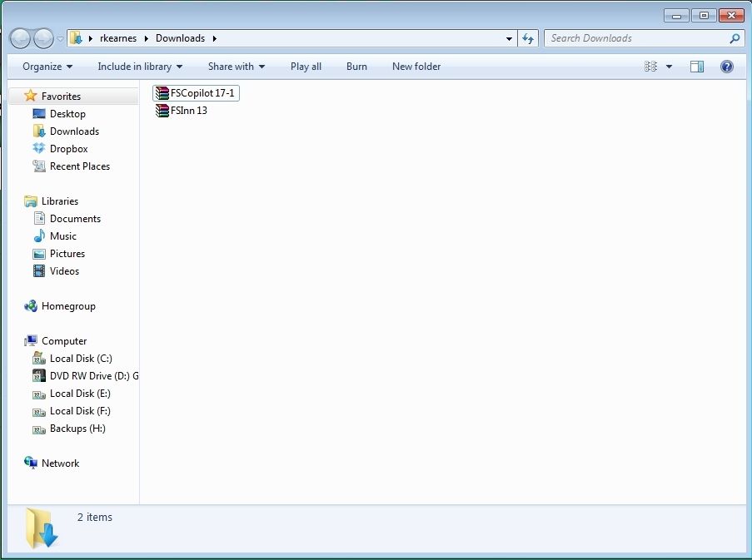Click the Music note icon

coord(39,235)
